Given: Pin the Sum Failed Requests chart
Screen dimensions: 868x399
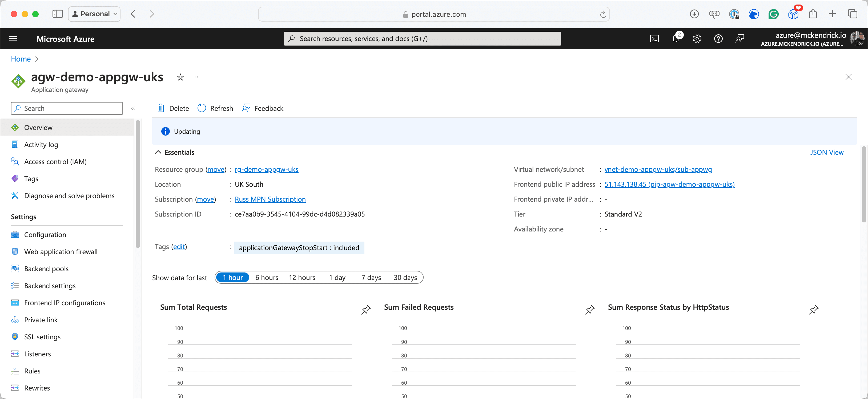Looking at the screenshot, I should (590, 310).
